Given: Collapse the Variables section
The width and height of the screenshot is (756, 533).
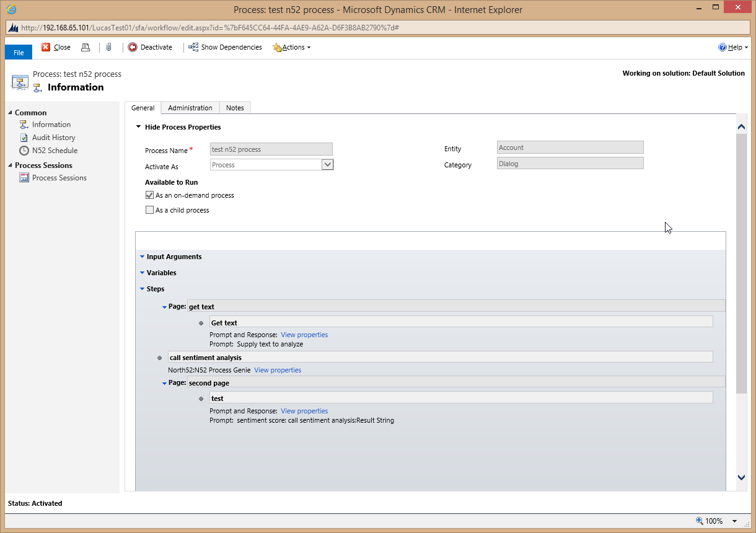Looking at the screenshot, I should click(142, 273).
